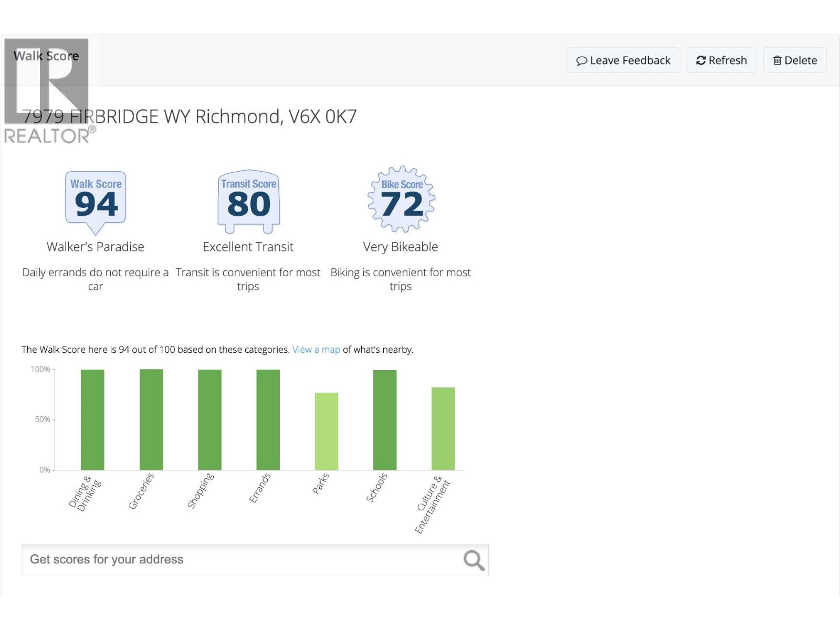Click the REALTOR logo watermark
The image size is (840, 630).
tap(47, 90)
